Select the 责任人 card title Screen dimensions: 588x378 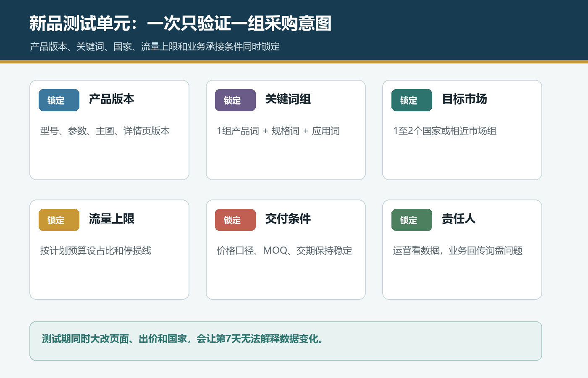coord(459,219)
